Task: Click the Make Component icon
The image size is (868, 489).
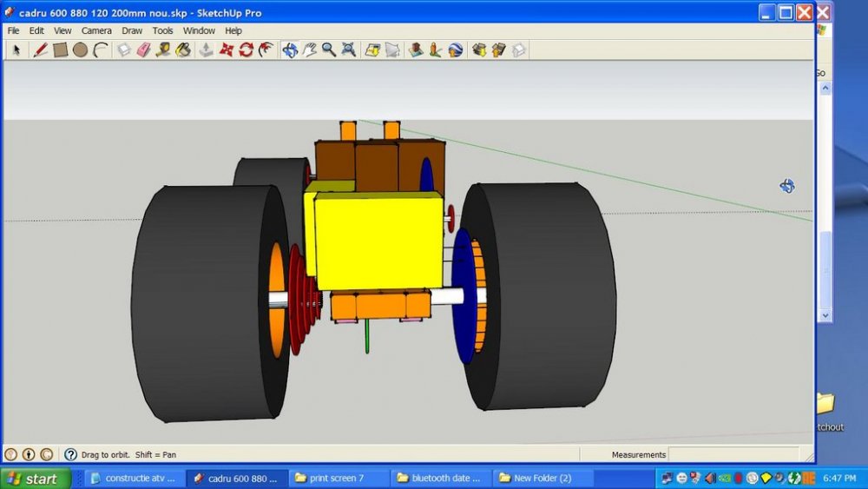Action: click(x=123, y=50)
